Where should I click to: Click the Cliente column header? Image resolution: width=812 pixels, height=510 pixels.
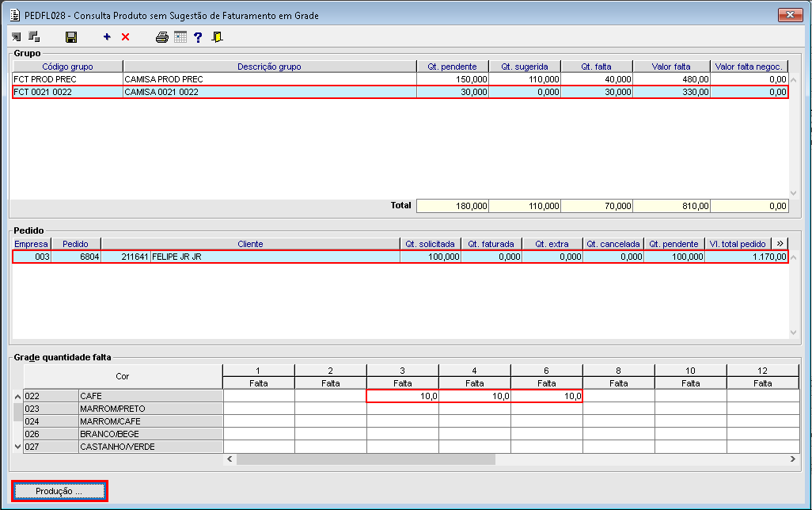click(250, 244)
